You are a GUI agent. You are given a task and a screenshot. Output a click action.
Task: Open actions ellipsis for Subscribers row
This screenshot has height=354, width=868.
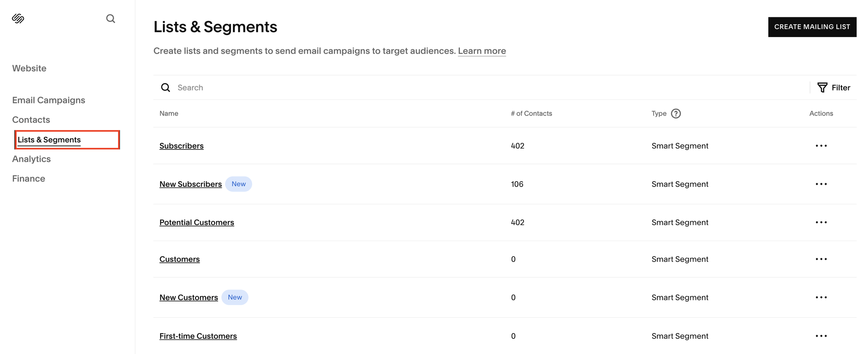coord(821,146)
